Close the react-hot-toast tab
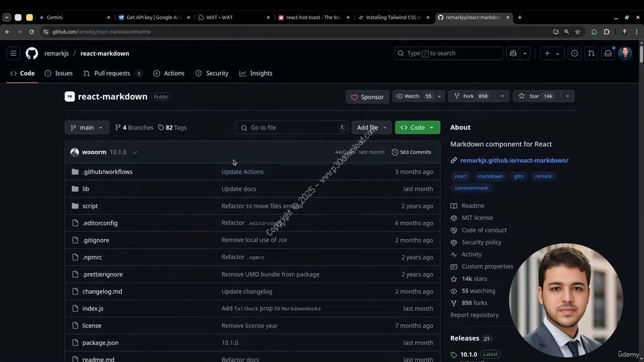This screenshot has height=362, width=644. click(x=348, y=17)
